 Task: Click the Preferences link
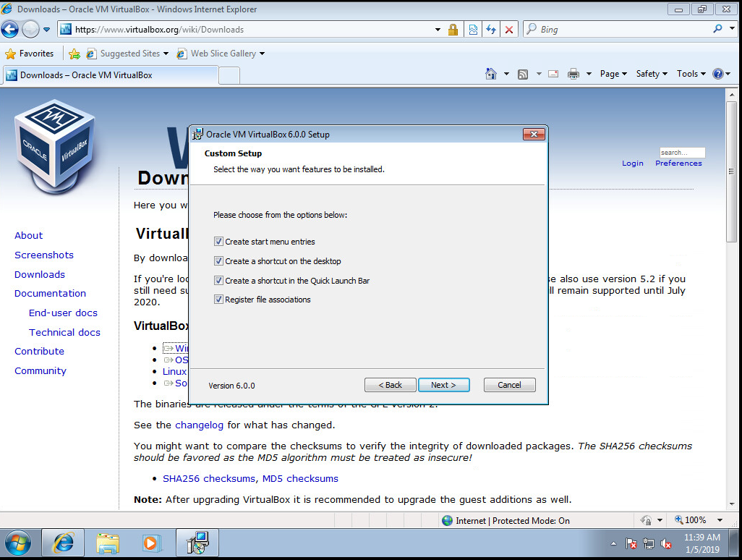point(678,164)
